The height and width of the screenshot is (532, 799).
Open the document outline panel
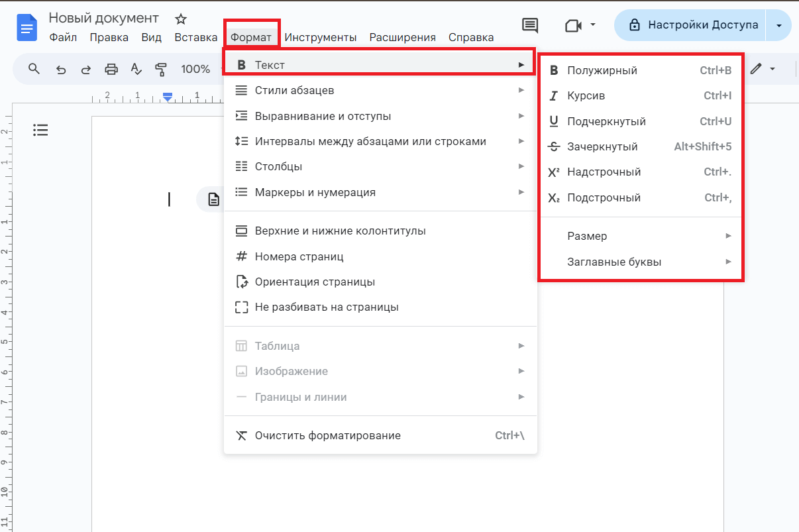tap(40, 130)
